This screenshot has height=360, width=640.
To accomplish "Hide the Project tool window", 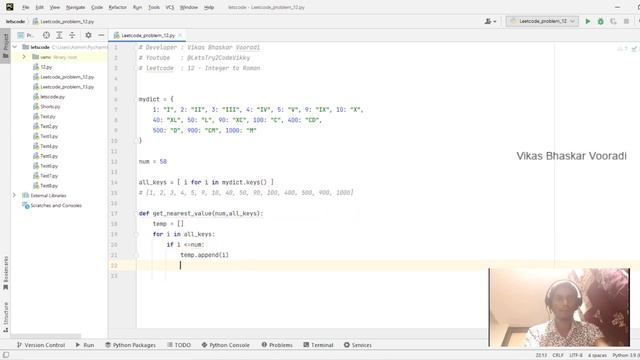I will coord(101,36).
